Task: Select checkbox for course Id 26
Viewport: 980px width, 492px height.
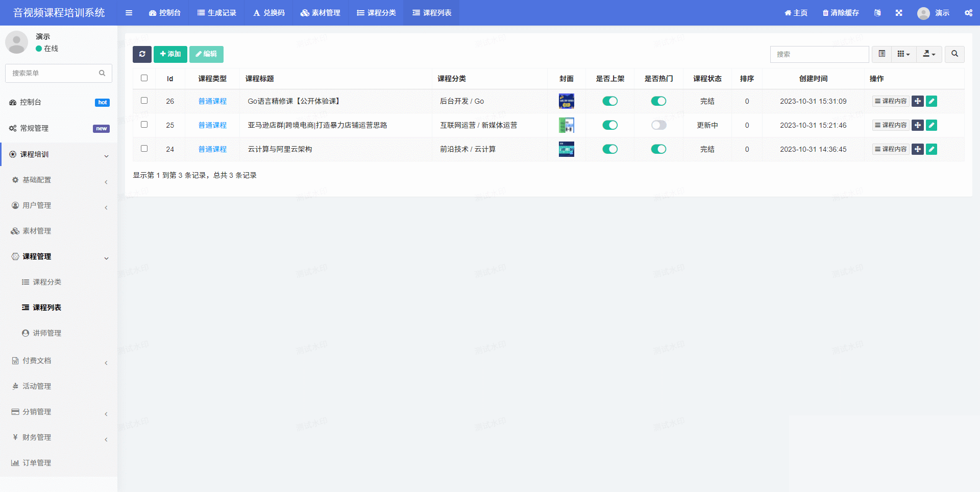Action: click(x=144, y=101)
